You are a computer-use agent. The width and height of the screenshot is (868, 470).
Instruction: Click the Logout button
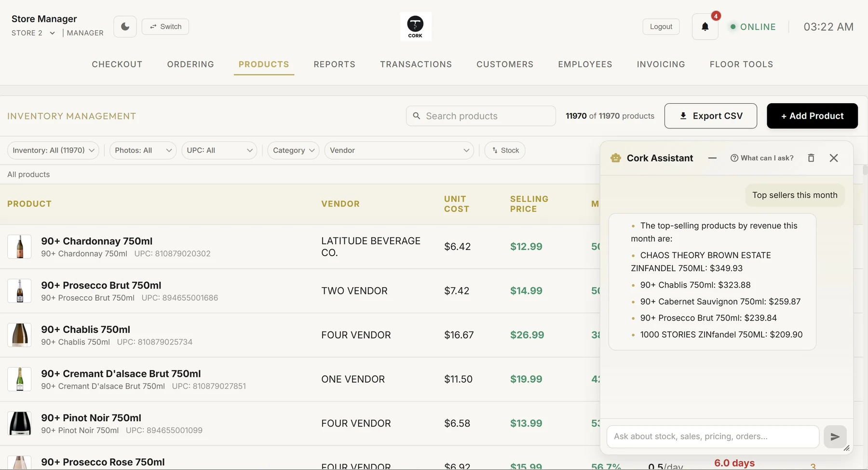tap(661, 27)
